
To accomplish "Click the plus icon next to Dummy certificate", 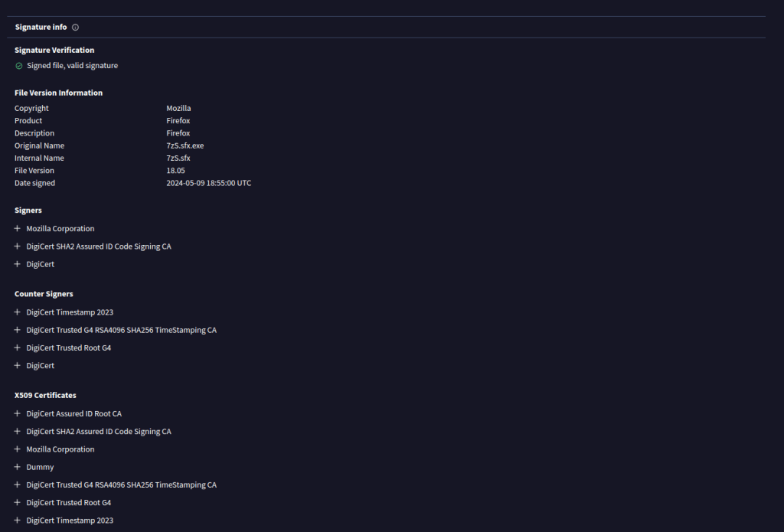I will pyautogui.click(x=18, y=467).
